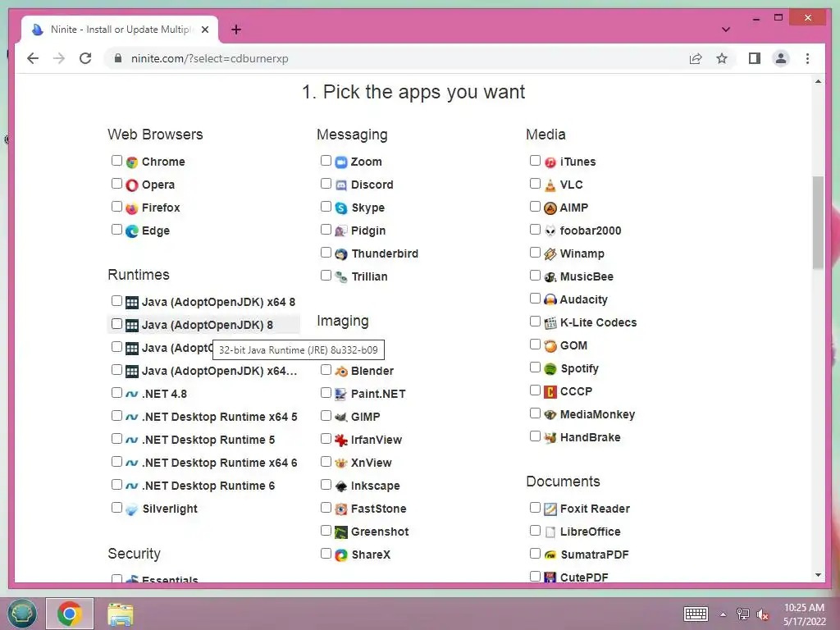Screen dimensions: 840x630
Task: Click the share page icon in address bar
Action: coord(696,58)
